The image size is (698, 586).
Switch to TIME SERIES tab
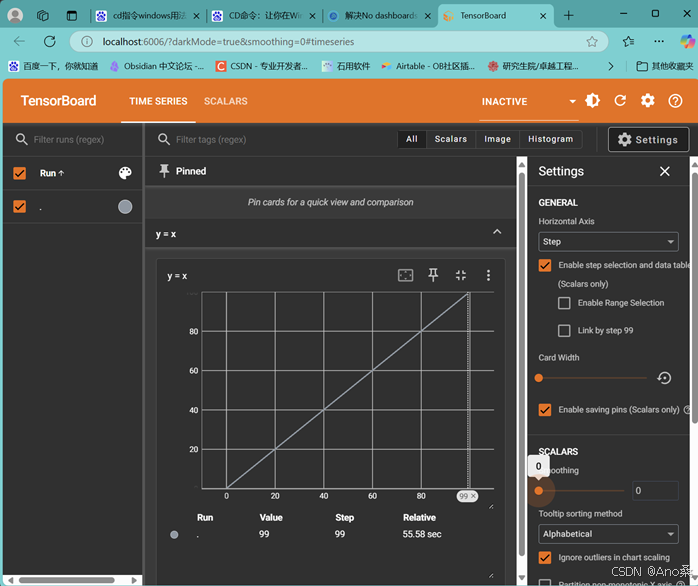(158, 101)
